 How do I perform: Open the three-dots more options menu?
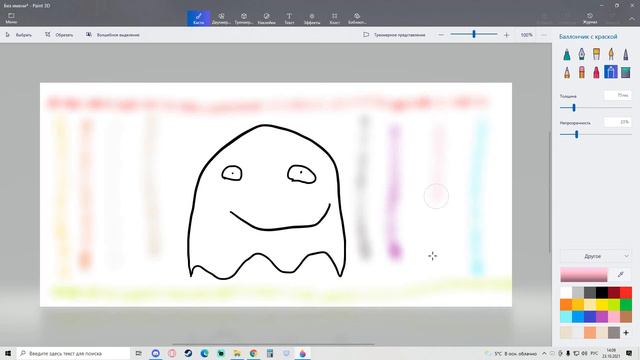544,35
